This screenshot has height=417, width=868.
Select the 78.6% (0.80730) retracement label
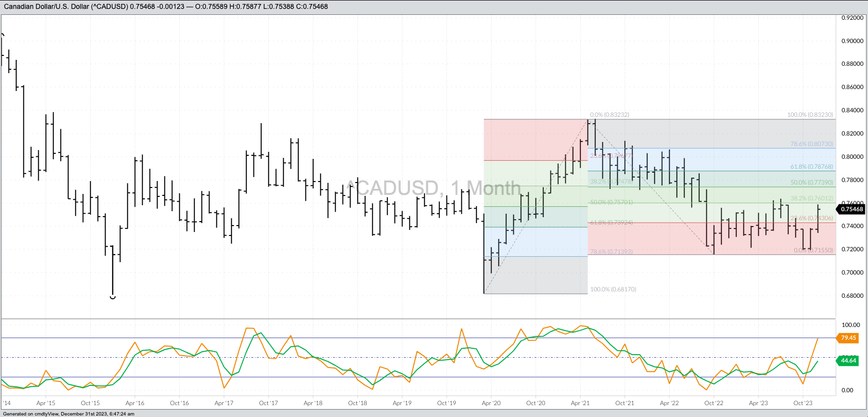click(812, 144)
